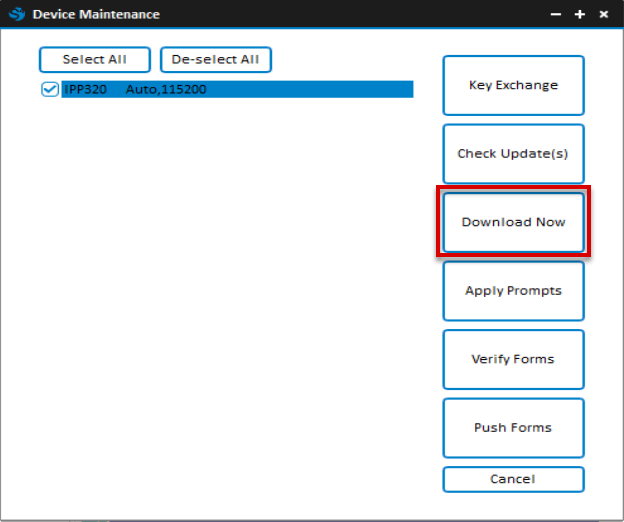Click the Auto,115200 port setting text
This screenshot has width=624, height=522.
[166, 90]
